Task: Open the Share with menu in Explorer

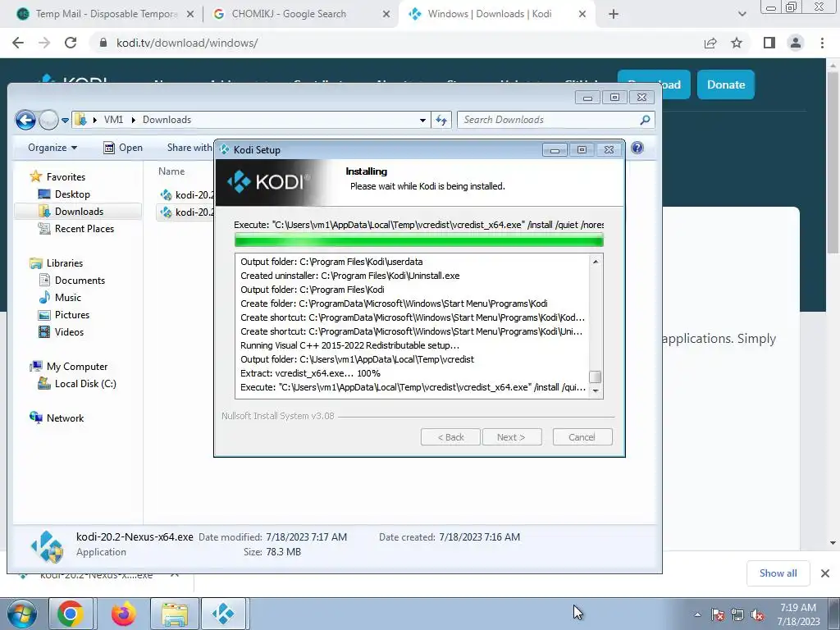Action: coord(189,148)
